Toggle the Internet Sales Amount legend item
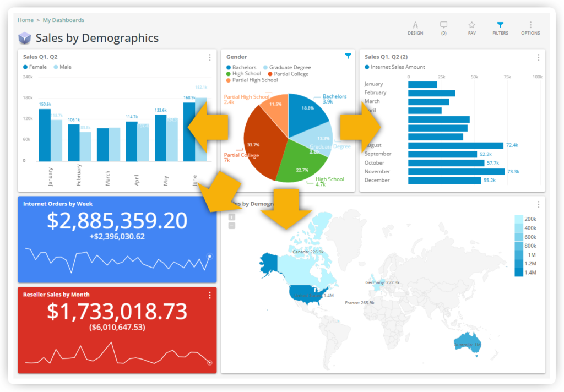The image size is (564, 392). click(x=395, y=67)
